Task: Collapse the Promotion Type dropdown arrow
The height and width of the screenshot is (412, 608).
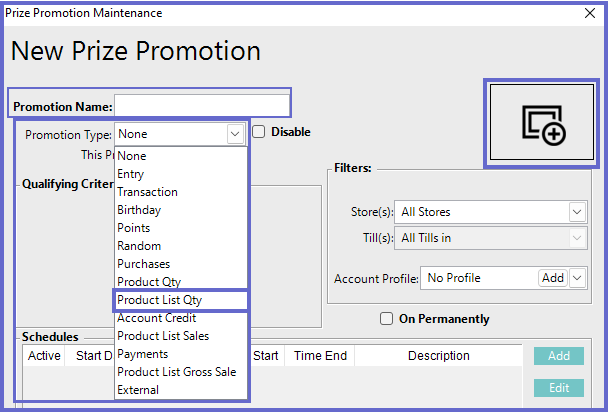Action: [x=235, y=133]
